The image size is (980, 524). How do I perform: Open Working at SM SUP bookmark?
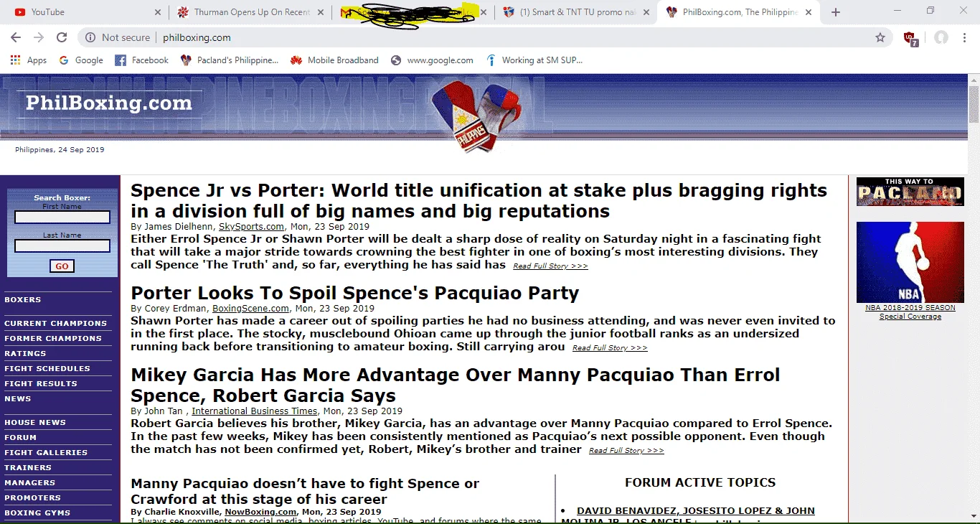click(534, 60)
